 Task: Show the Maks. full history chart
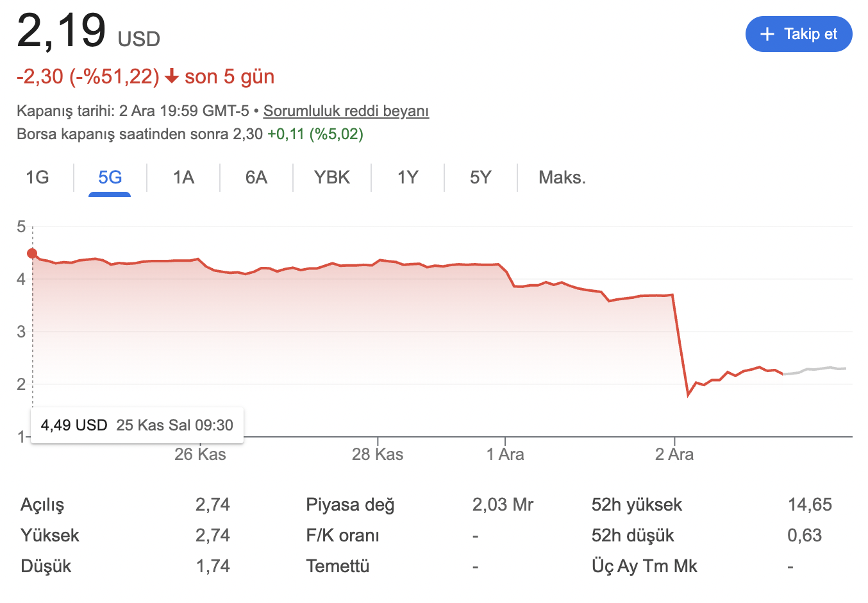click(562, 178)
